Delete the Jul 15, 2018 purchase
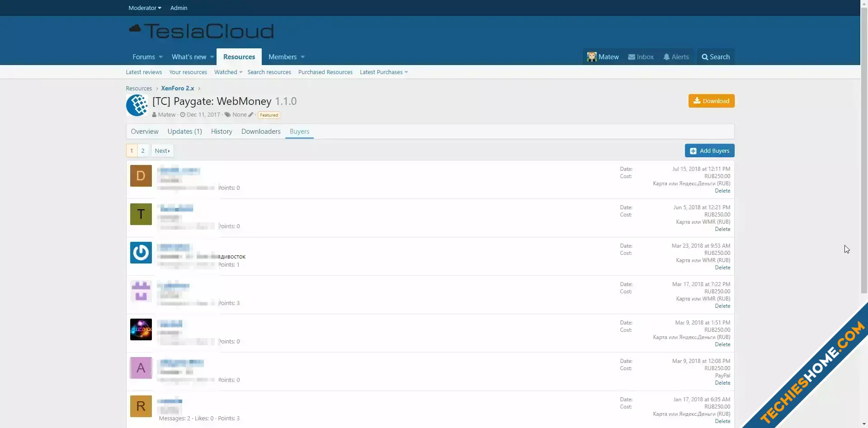This screenshot has width=868, height=428. pyautogui.click(x=722, y=191)
